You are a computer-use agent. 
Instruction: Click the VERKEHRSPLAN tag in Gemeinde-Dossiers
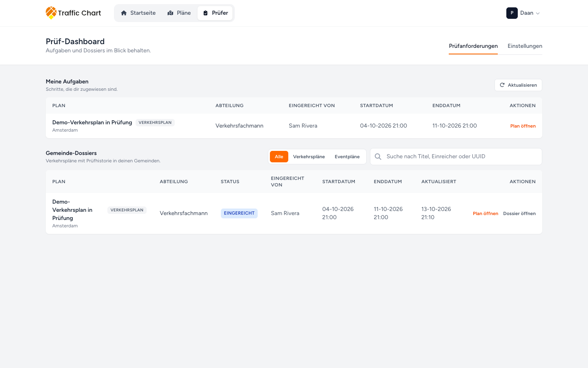(127, 210)
